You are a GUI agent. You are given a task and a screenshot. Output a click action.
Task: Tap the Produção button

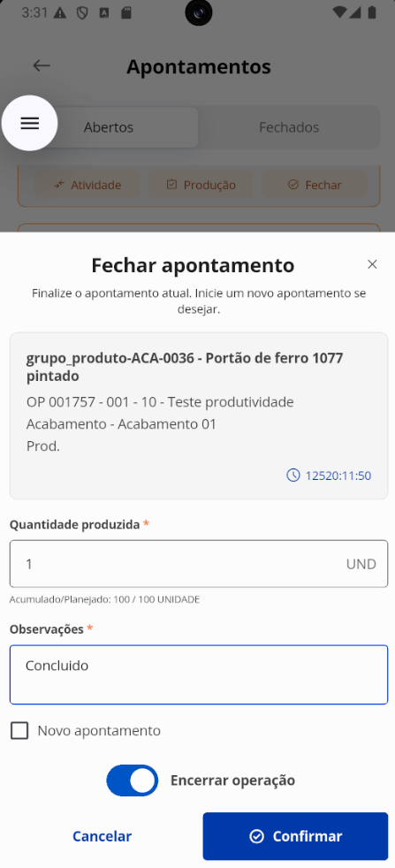pyautogui.click(x=201, y=185)
